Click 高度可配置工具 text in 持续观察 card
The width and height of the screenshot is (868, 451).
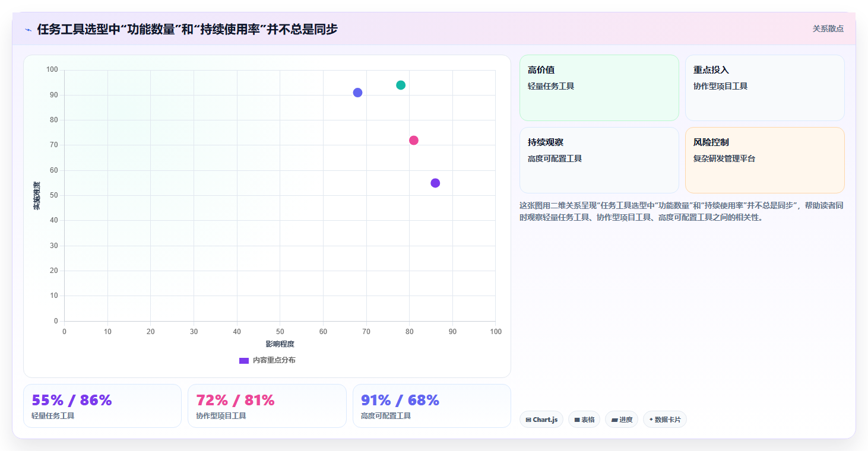pyautogui.click(x=555, y=158)
